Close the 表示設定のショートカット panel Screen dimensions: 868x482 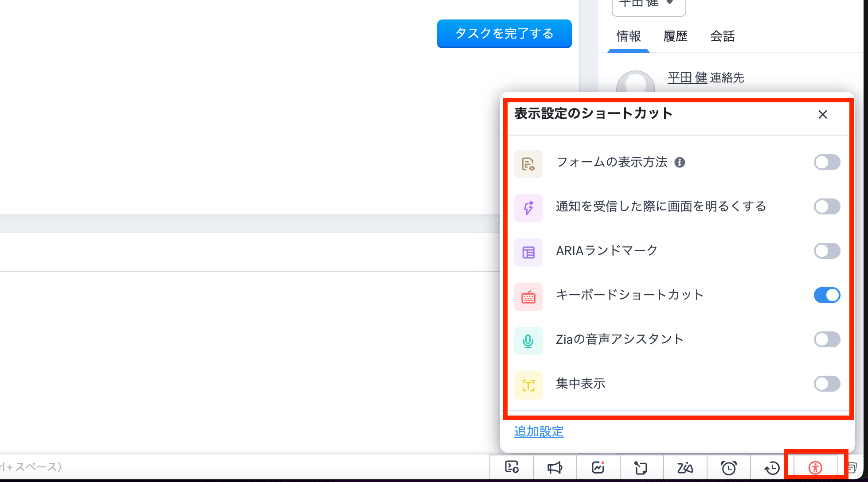pyautogui.click(x=823, y=115)
